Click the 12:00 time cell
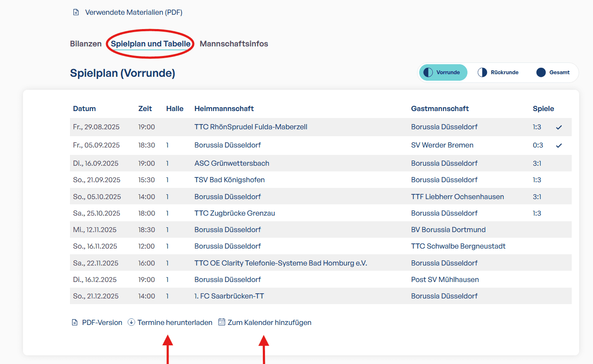Viewport: 593px width, 364px height. (x=146, y=246)
